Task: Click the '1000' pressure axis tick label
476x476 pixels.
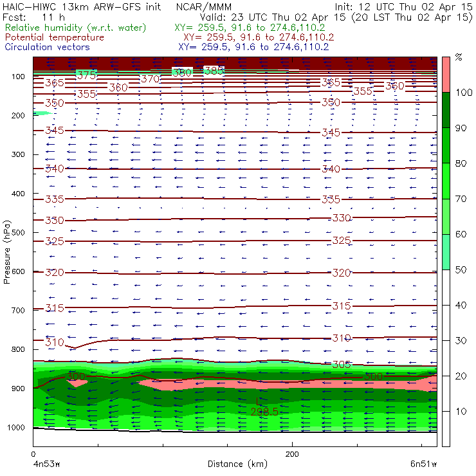Action: coord(16,427)
